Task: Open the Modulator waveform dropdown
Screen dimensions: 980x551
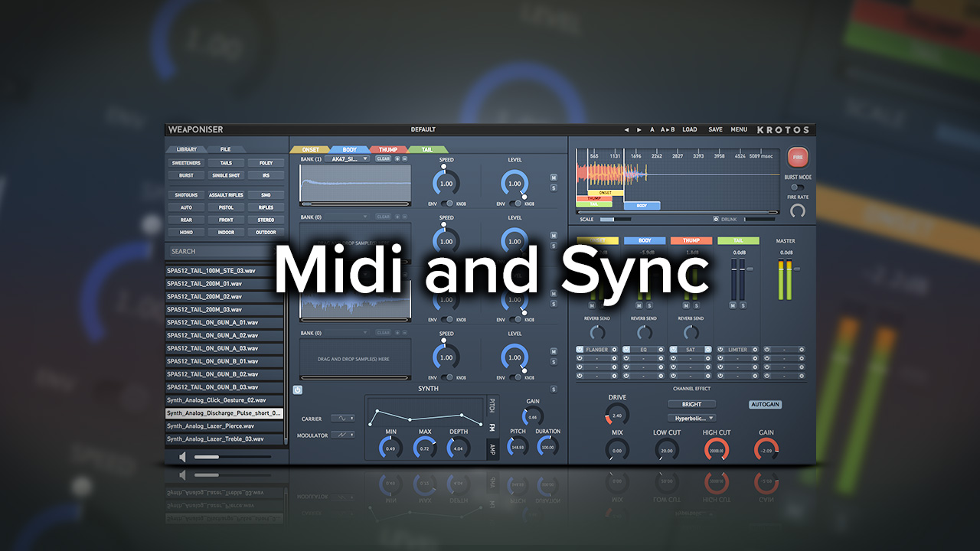Action: click(x=342, y=435)
